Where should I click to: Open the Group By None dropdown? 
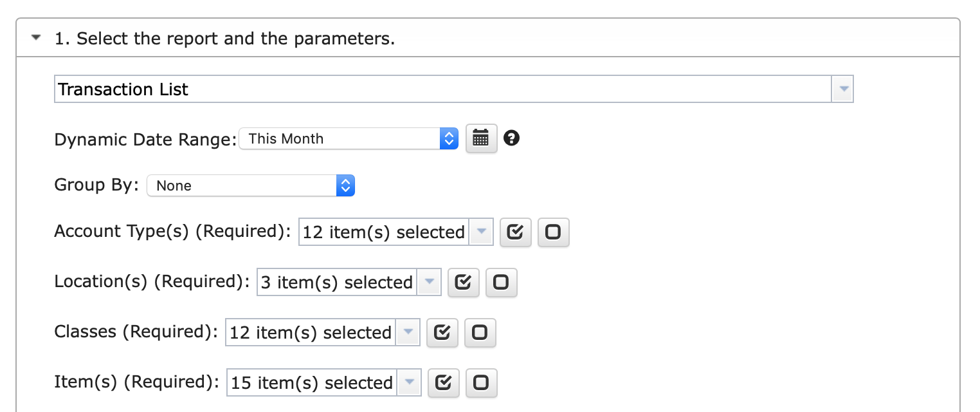(251, 185)
